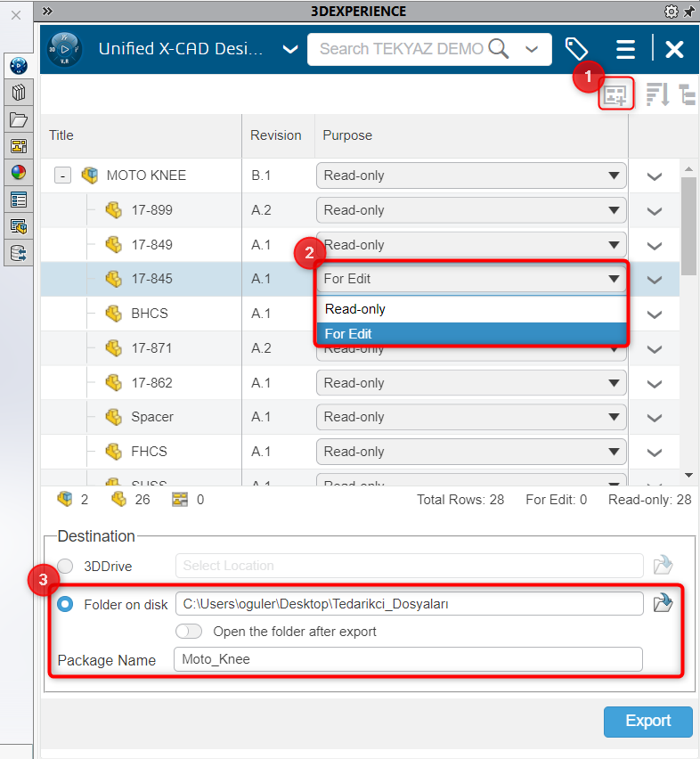Click the folder path input field
This screenshot has width=700, height=759.
point(410,604)
